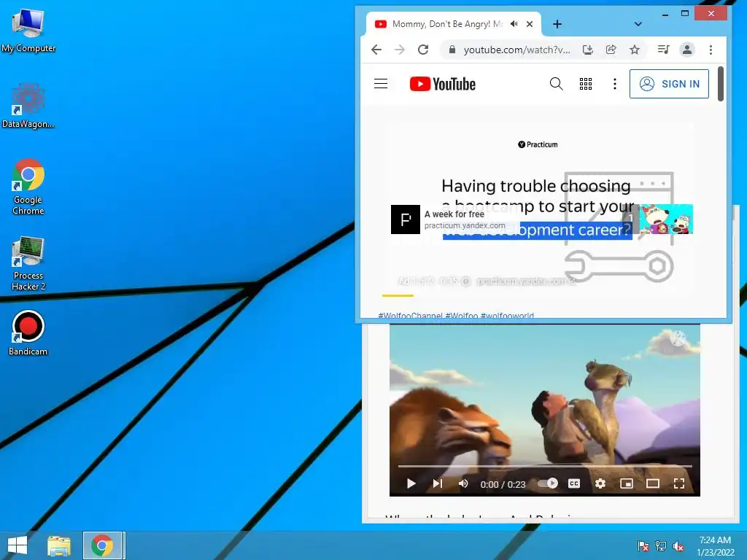Go forward in Chrome
This screenshot has height=560, width=747.
point(400,50)
